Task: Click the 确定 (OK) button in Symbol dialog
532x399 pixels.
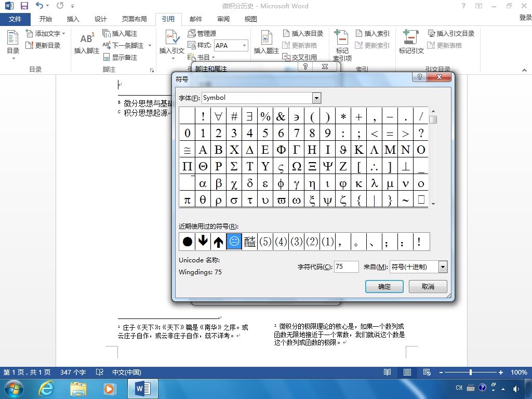Action: pos(384,286)
